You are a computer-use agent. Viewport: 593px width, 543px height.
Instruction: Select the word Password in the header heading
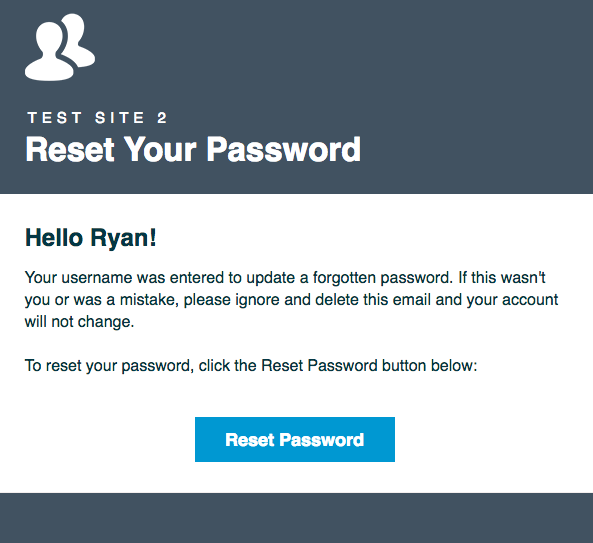284,149
